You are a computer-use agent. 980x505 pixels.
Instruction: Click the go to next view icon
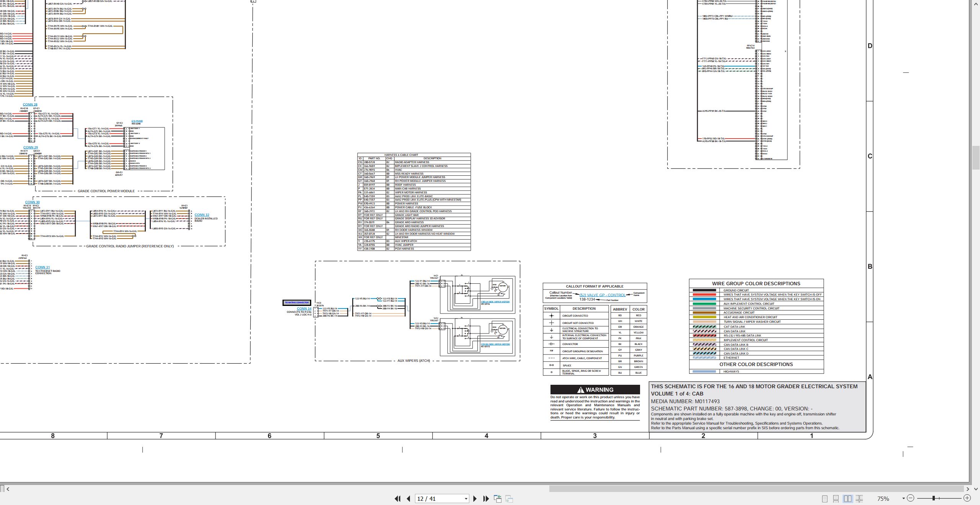(x=509, y=498)
